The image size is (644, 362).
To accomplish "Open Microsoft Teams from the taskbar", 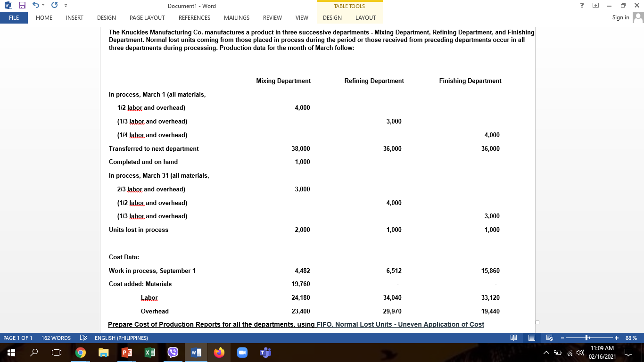I will 264,352.
